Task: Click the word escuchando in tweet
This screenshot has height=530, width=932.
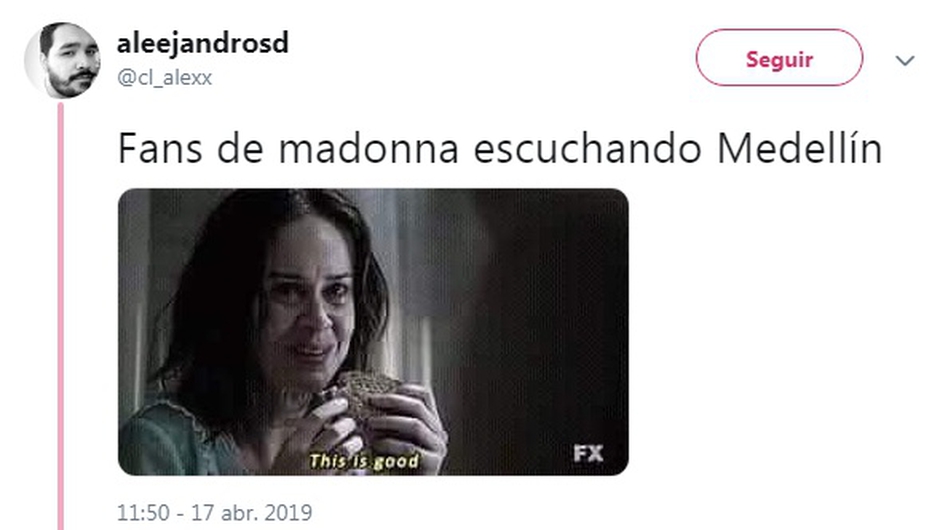Action: (587, 149)
